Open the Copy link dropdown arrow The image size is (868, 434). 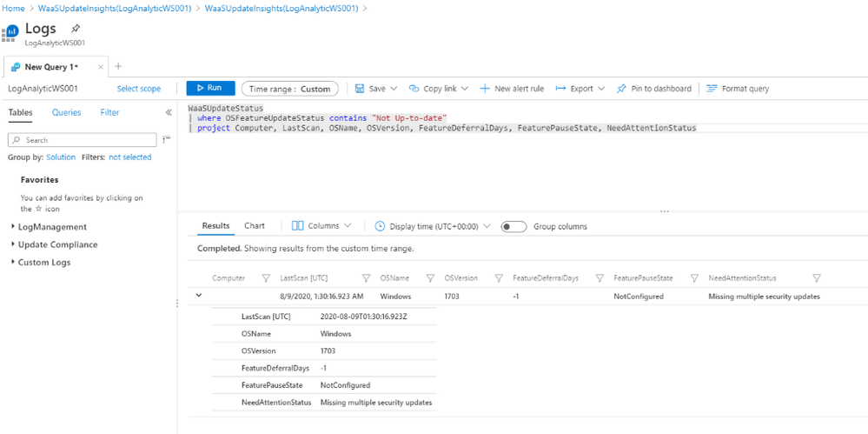(x=465, y=89)
